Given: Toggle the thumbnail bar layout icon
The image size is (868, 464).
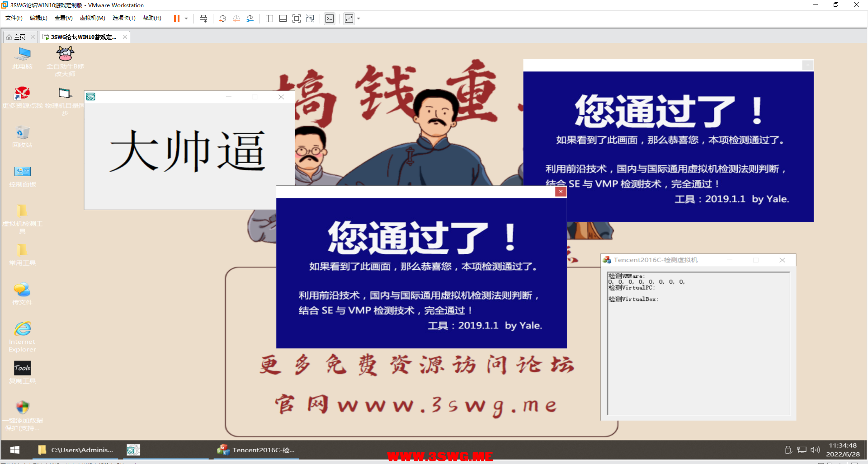Looking at the screenshot, I should point(283,19).
